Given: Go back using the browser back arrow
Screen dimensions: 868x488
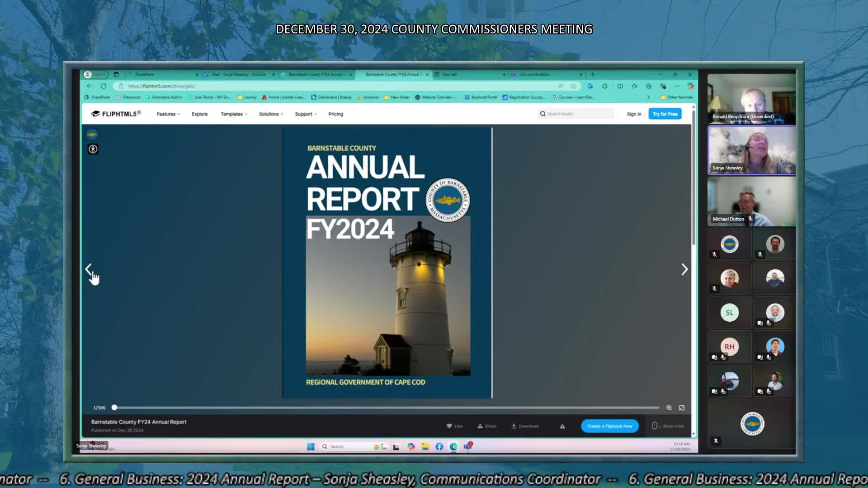Looking at the screenshot, I should tap(90, 86).
